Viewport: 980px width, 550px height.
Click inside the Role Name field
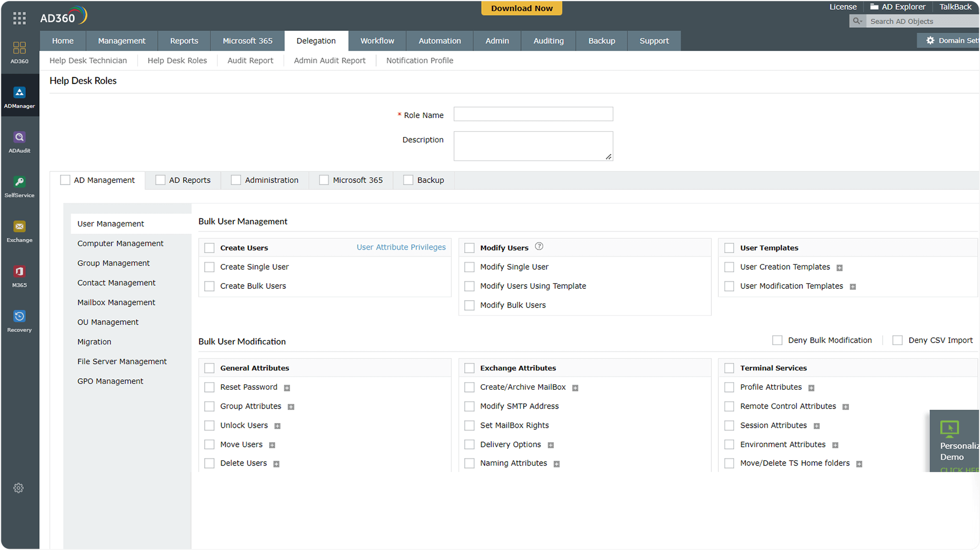click(533, 114)
